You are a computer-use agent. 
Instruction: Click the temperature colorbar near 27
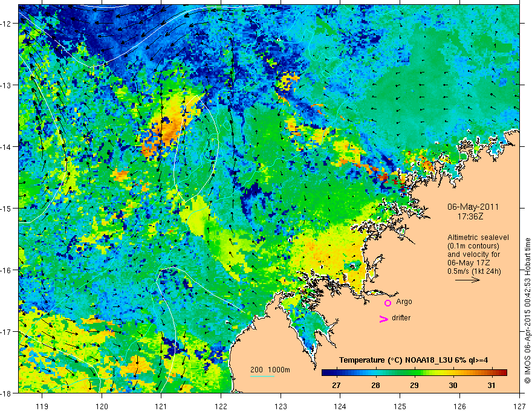(x=337, y=372)
